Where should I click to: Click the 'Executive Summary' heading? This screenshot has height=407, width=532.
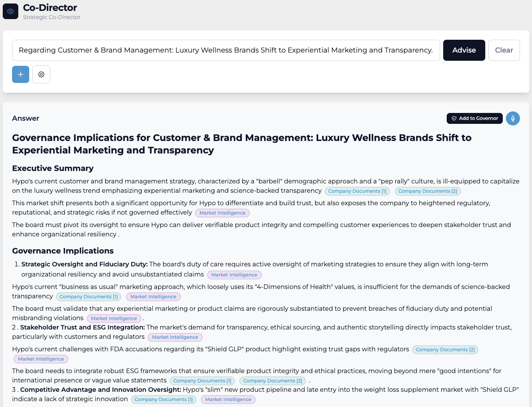(x=53, y=168)
